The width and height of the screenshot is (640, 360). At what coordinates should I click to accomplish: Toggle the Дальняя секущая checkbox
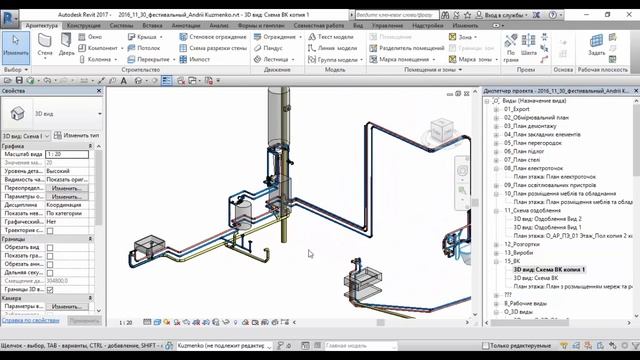50,273
